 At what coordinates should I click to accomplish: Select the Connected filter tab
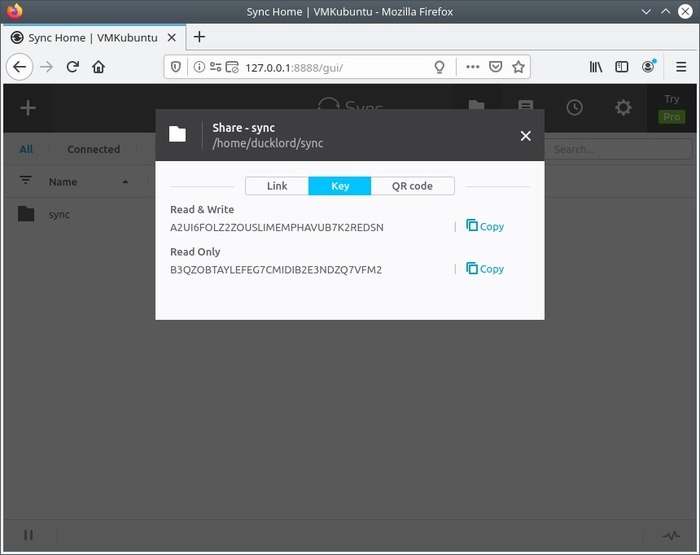pos(93,149)
